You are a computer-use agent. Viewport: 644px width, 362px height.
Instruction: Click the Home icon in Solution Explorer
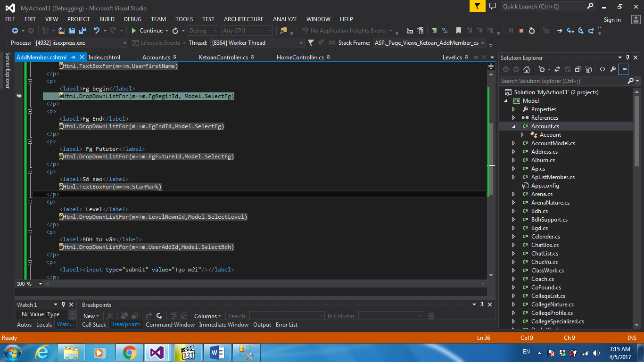point(527,69)
